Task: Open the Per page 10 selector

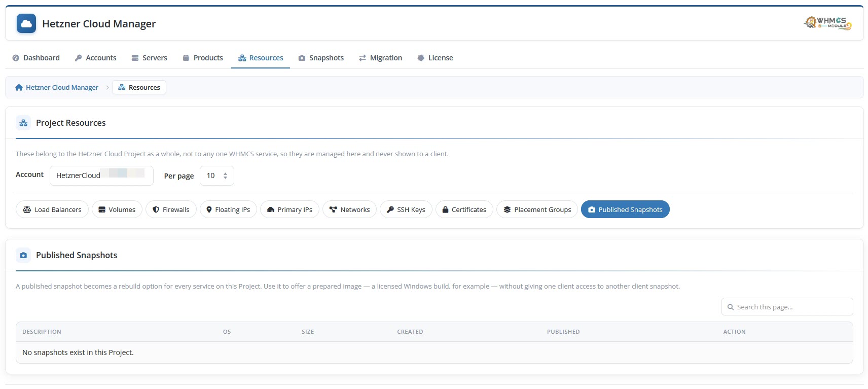Action: point(217,175)
